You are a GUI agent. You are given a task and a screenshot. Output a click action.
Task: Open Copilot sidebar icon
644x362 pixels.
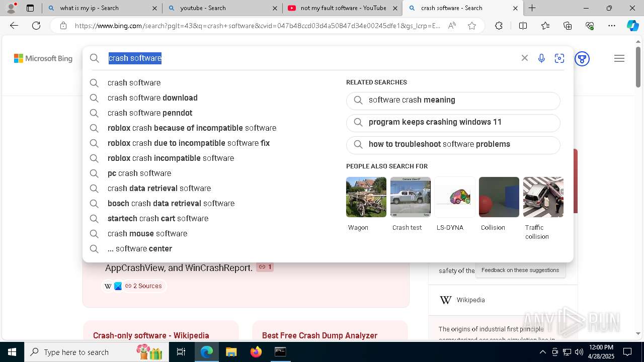[x=633, y=26]
